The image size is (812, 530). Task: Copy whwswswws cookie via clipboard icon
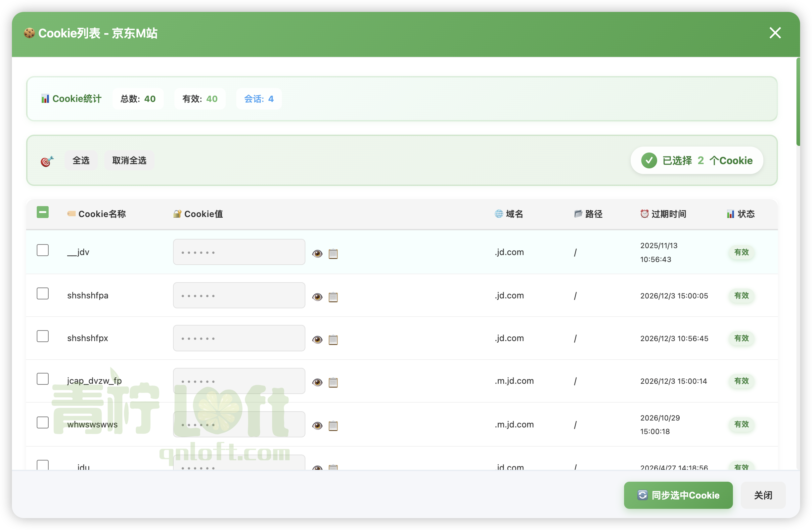[333, 425]
